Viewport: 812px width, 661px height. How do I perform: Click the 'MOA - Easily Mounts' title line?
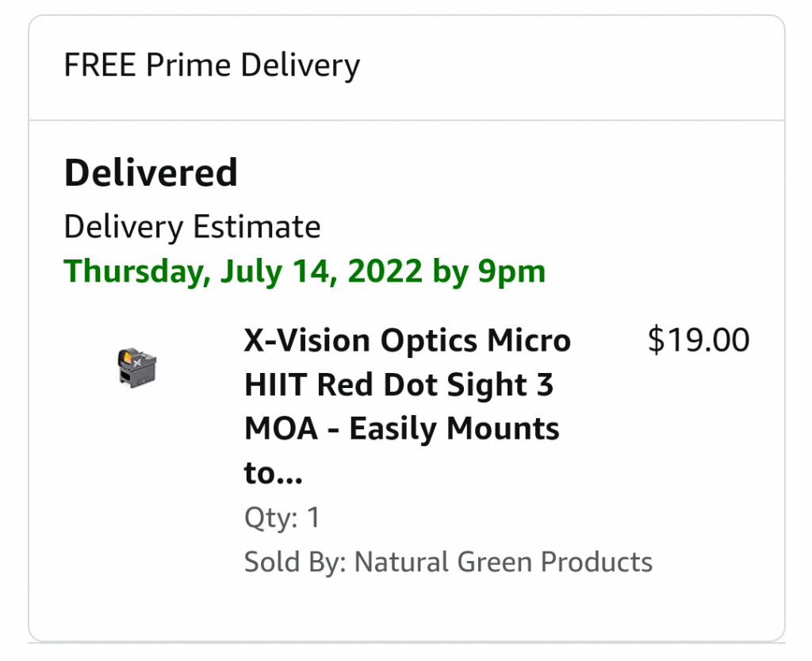(x=402, y=429)
